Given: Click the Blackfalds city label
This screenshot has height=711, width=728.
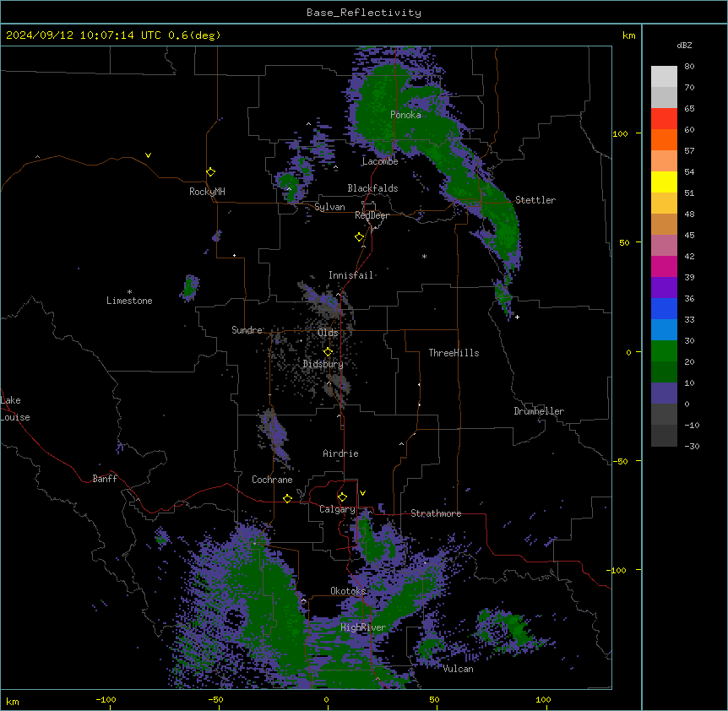Looking at the screenshot, I should click(x=372, y=188).
